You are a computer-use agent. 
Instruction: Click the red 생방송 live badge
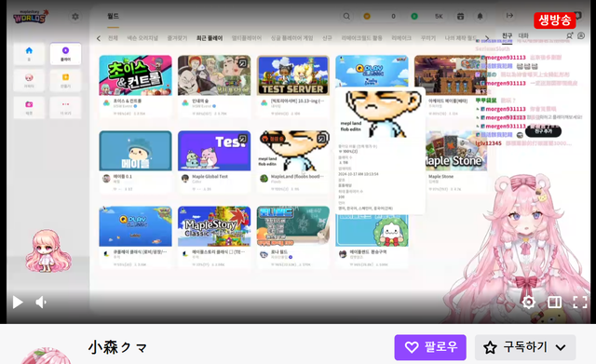tap(555, 20)
